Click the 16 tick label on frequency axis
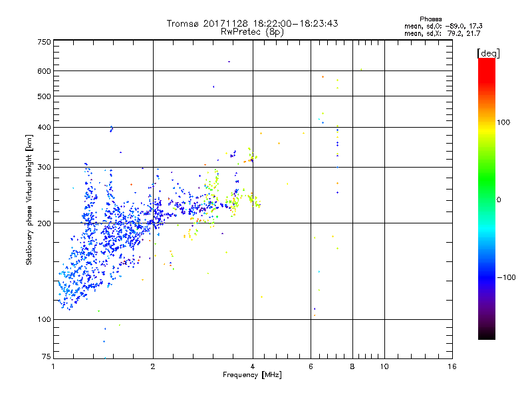532x399 pixels. click(x=452, y=366)
